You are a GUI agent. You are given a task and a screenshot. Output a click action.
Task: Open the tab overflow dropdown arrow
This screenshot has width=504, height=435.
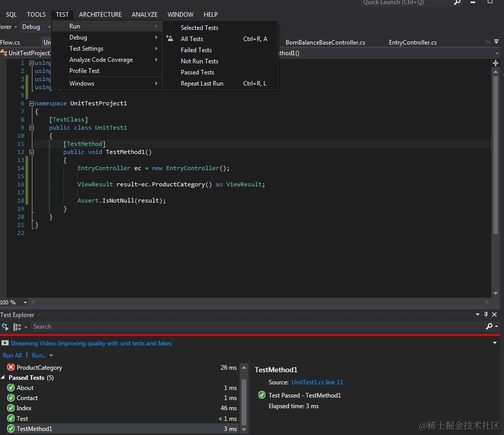[496, 42]
